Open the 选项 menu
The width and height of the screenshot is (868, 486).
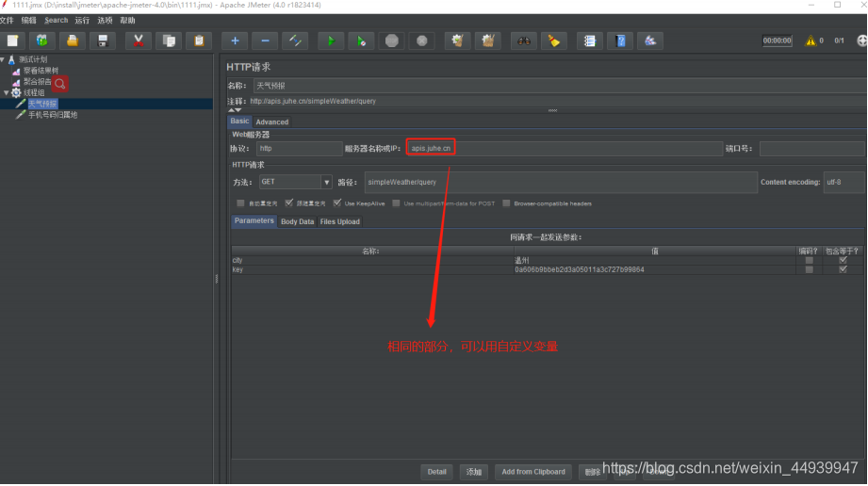[105, 21]
